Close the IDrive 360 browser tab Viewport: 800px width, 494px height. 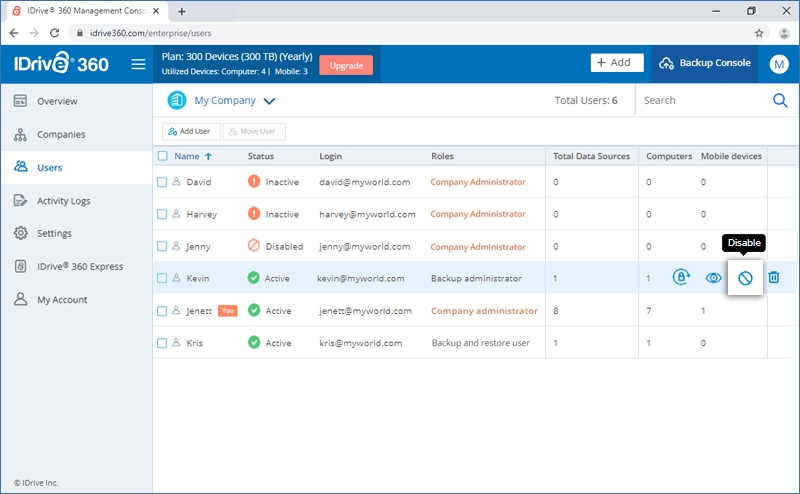[x=156, y=11]
